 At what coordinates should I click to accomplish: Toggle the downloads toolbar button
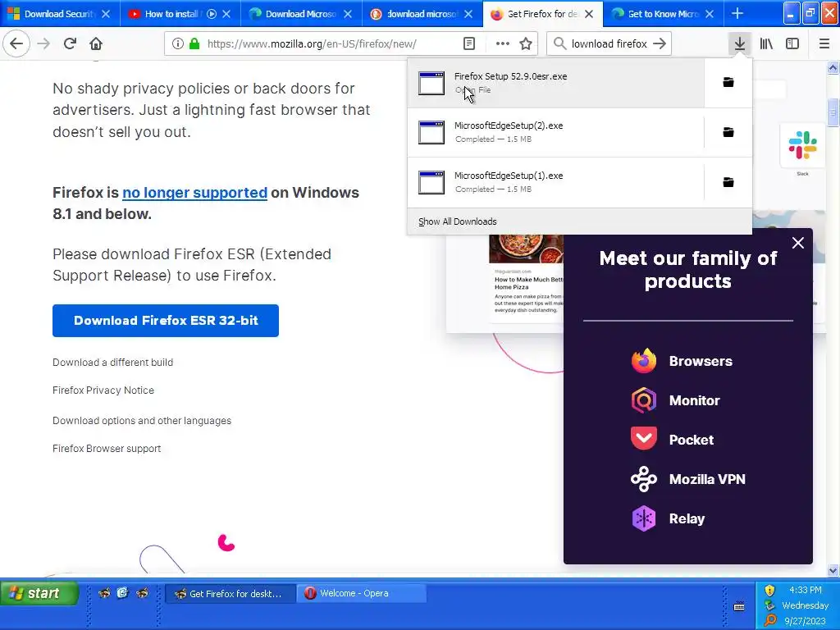(740, 43)
